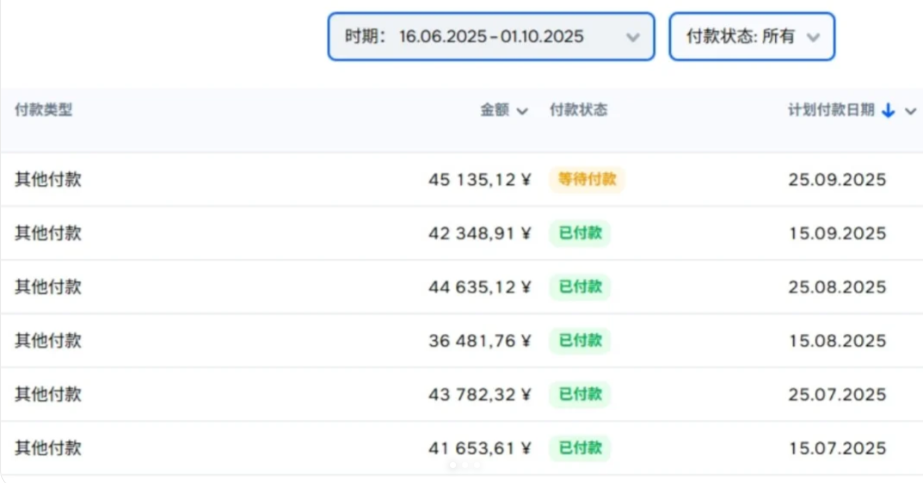
Task: Click the 付款状态 column header
Action: click(x=578, y=111)
